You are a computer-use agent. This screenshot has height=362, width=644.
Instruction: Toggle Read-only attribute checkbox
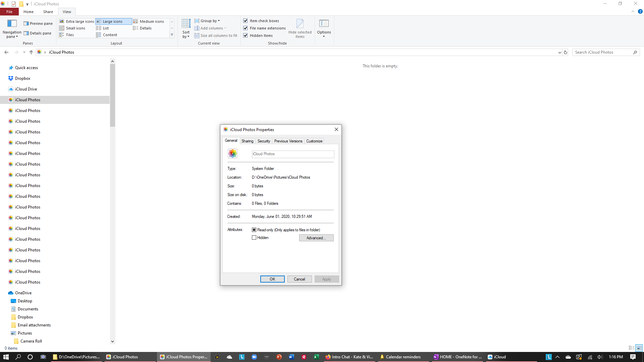tap(254, 230)
